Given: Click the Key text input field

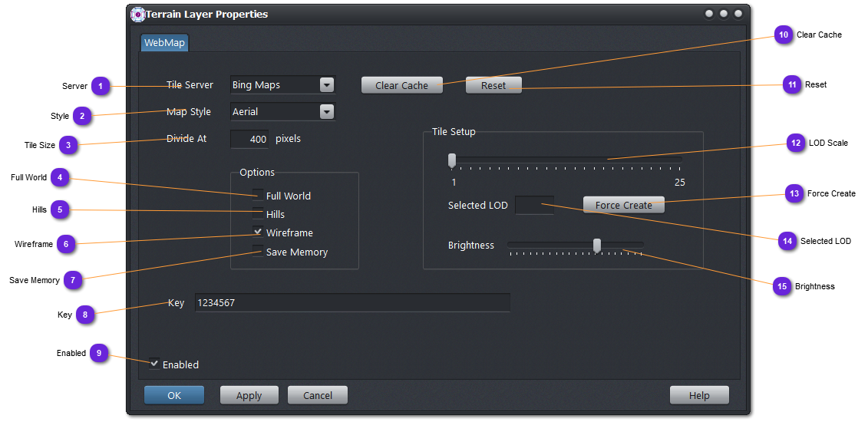Looking at the screenshot, I should coord(352,303).
